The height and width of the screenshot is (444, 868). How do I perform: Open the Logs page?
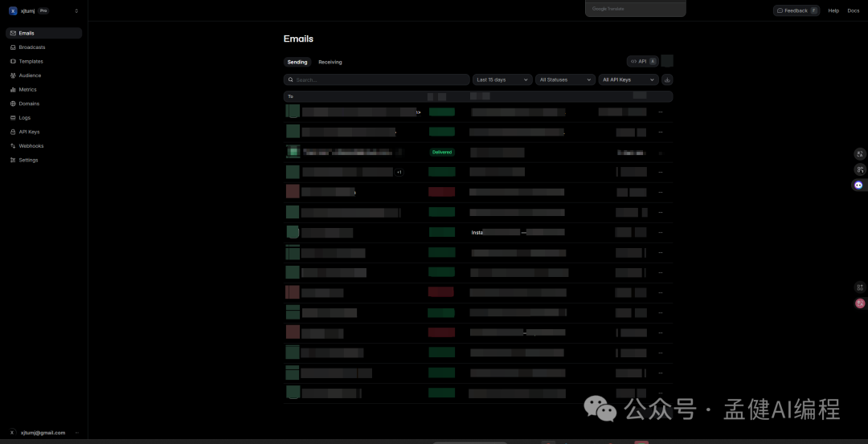tap(25, 117)
